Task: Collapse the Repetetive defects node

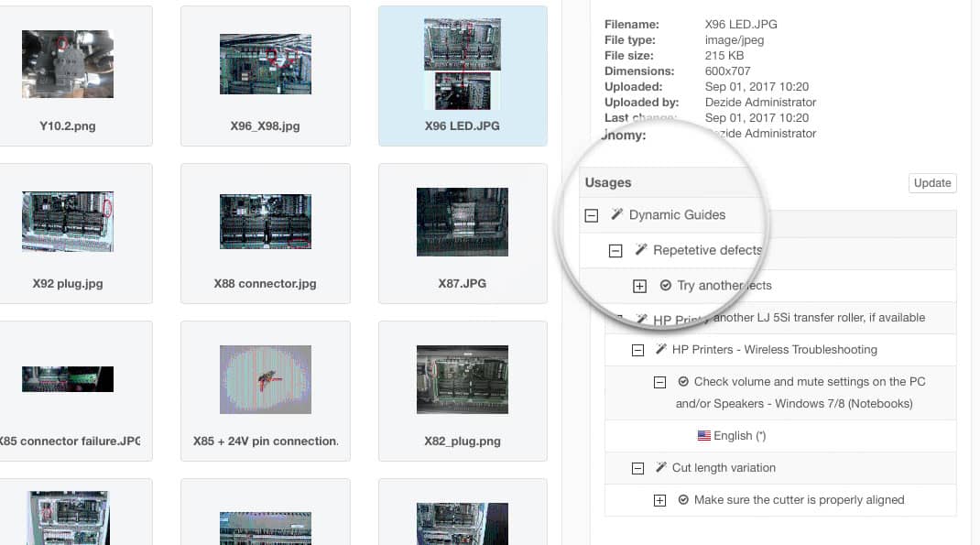Action: 615,251
